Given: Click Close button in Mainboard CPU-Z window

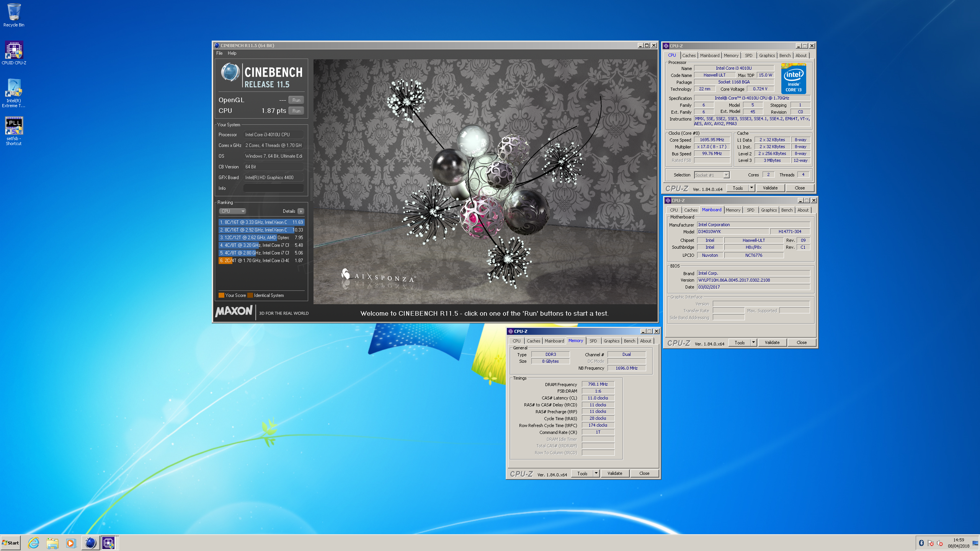Looking at the screenshot, I should 802,343.
